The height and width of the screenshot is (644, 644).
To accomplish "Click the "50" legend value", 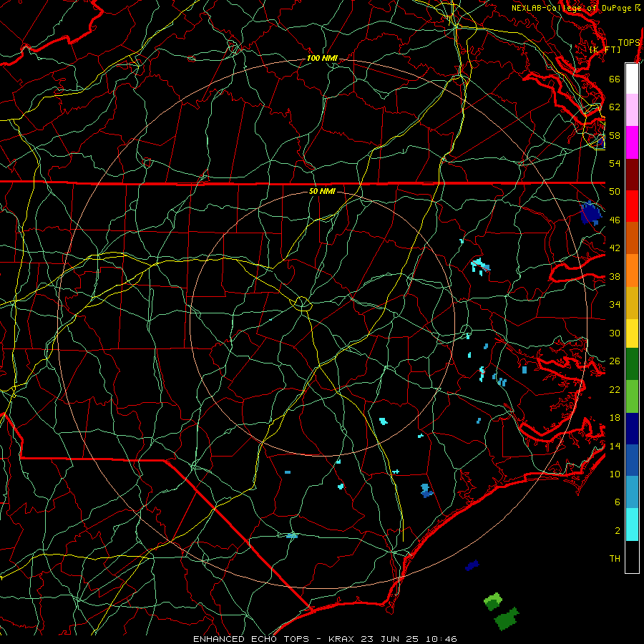I will tap(615, 192).
